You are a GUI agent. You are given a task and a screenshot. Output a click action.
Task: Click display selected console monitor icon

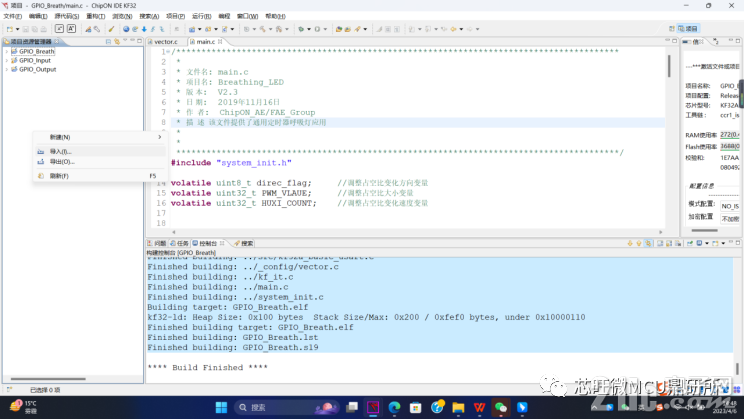click(699, 243)
